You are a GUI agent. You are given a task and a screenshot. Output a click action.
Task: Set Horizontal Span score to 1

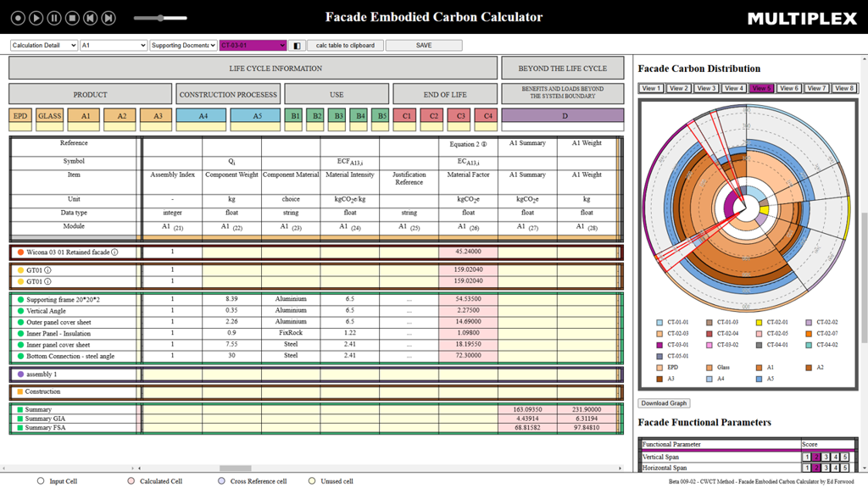pyautogui.click(x=807, y=468)
